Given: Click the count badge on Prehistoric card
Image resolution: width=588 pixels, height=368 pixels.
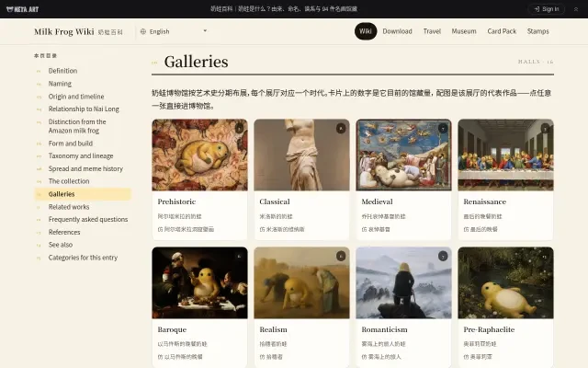Looking at the screenshot, I should 239,129.
